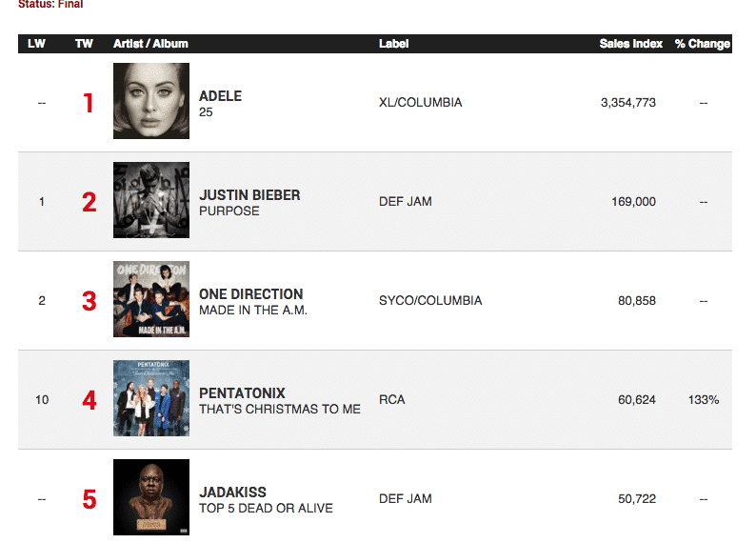Viewport: 756px width, 543px height.
Task: Select the One Direction album artwork
Action: click(x=150, y=299)
